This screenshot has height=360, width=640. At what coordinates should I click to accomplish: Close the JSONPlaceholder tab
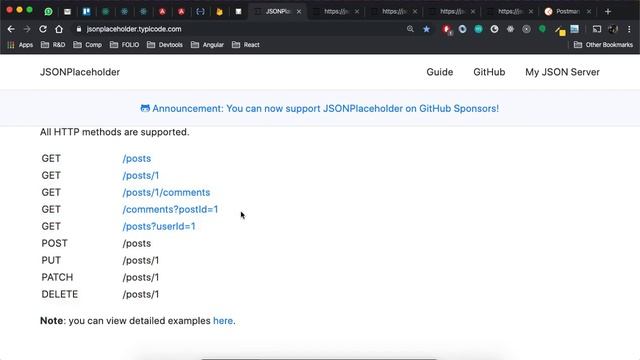pos(299,12)
